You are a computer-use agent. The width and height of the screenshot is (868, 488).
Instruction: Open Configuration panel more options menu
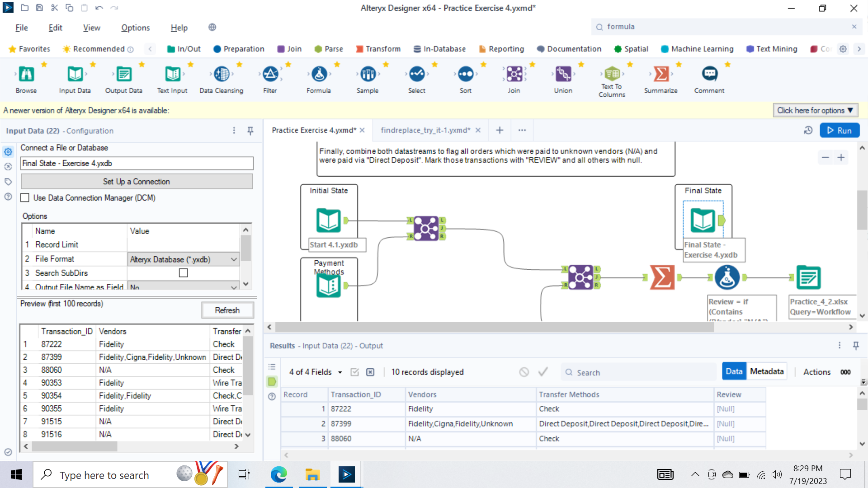click(234, 131)
